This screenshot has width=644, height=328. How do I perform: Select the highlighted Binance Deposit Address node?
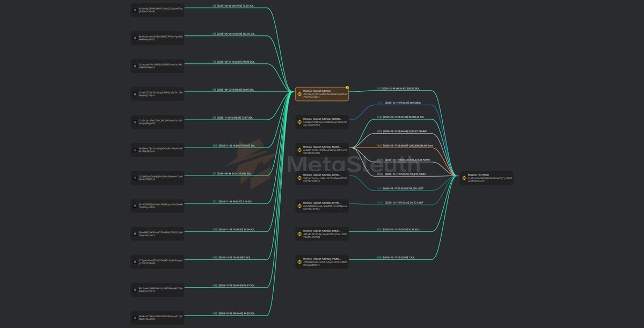tap(322, 94)
